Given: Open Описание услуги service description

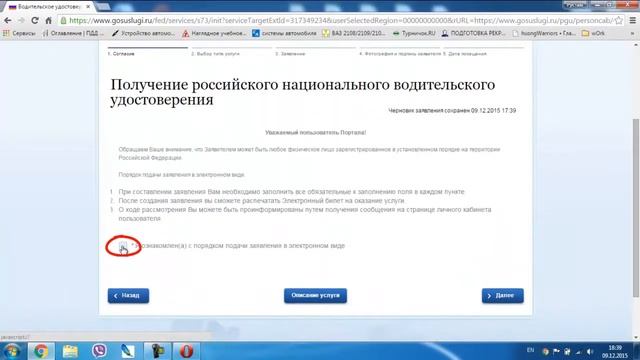Looking at the screenshot, I should (x=315, y=296).
